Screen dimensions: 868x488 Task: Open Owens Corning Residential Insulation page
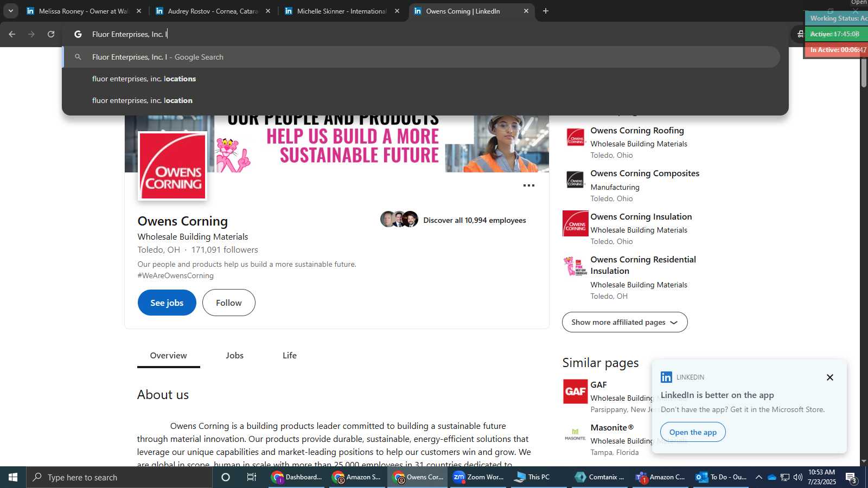(643, 265)
